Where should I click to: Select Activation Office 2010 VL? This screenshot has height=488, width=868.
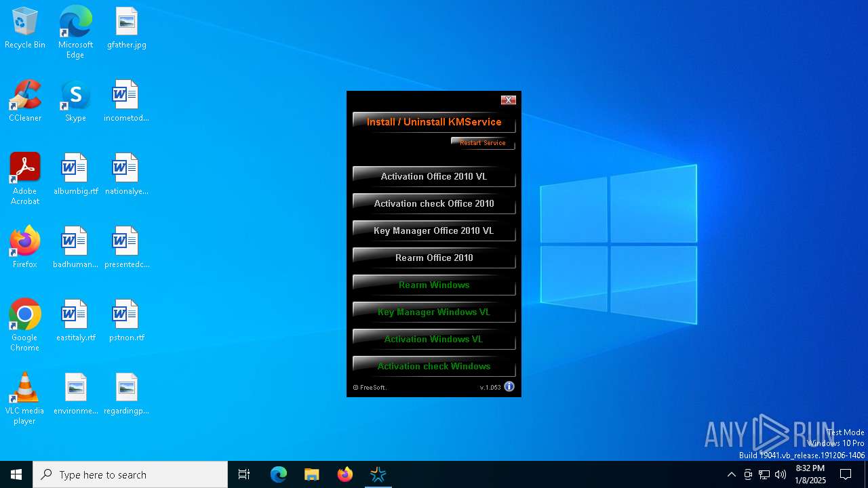pos(434,176)
